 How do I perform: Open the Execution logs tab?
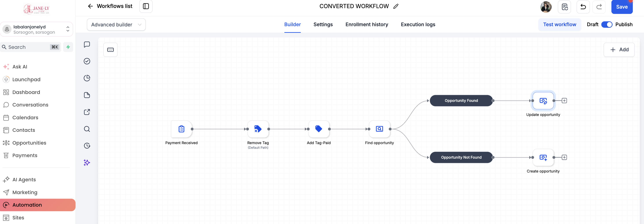click(x=418, y=24)
